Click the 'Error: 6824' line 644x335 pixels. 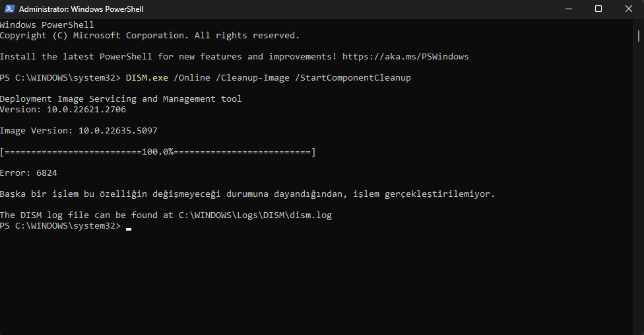[28, 173]
